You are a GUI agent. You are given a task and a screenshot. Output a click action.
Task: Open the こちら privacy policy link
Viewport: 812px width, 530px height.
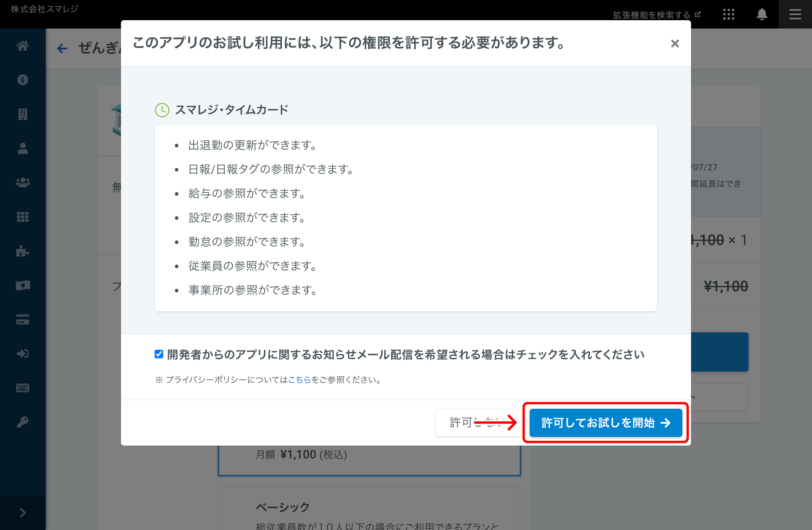click(x=299, y=379)
